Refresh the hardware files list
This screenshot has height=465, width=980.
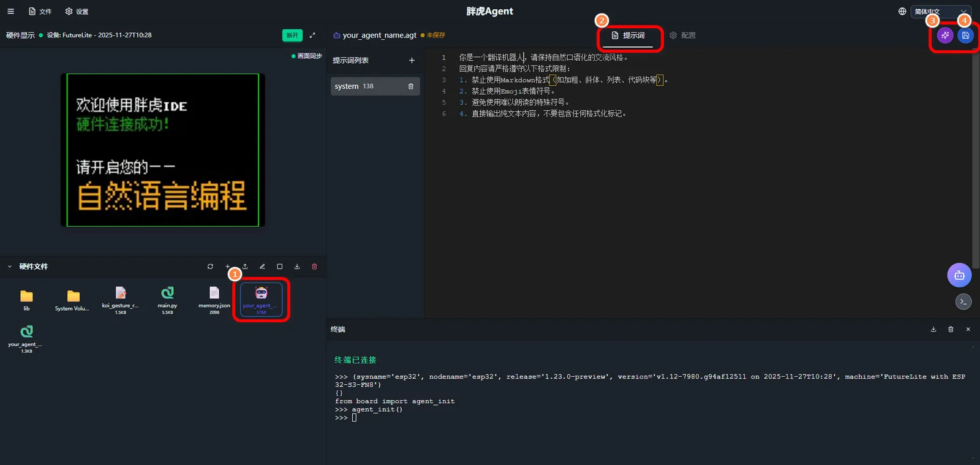point(210,267)
